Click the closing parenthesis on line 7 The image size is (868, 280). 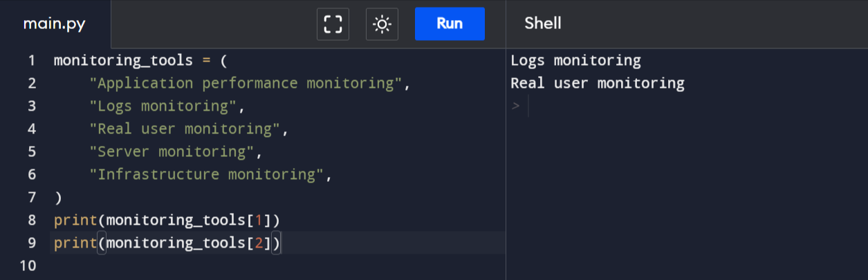point(58,197)
